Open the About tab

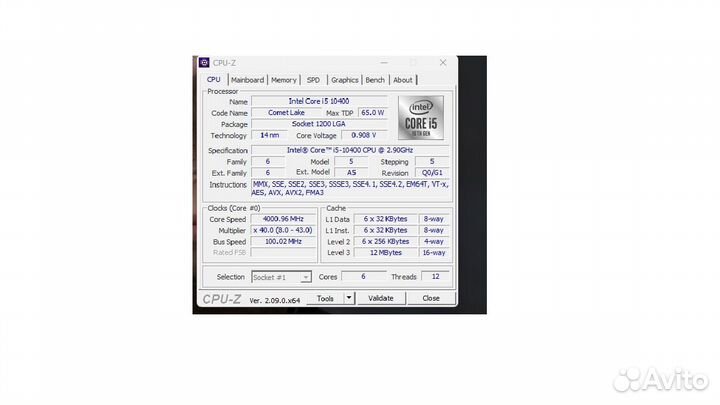[402, 80]
